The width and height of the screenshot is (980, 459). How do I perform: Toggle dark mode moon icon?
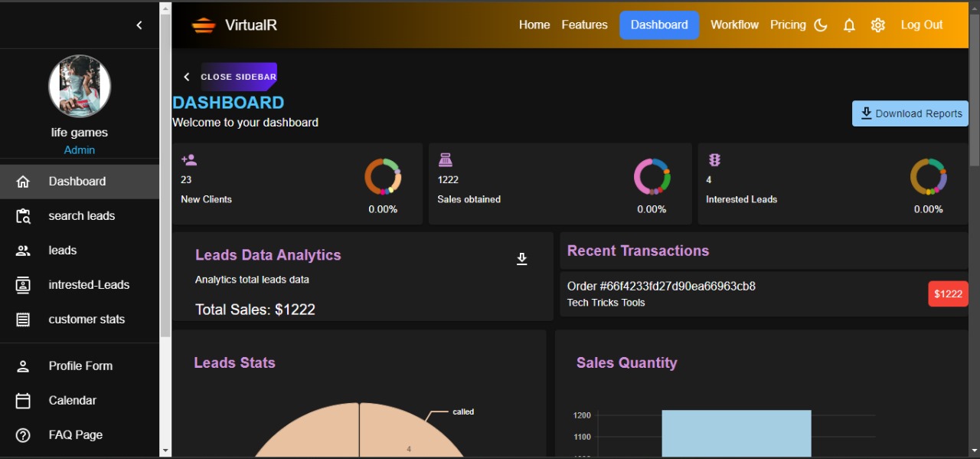click(821, 25)
